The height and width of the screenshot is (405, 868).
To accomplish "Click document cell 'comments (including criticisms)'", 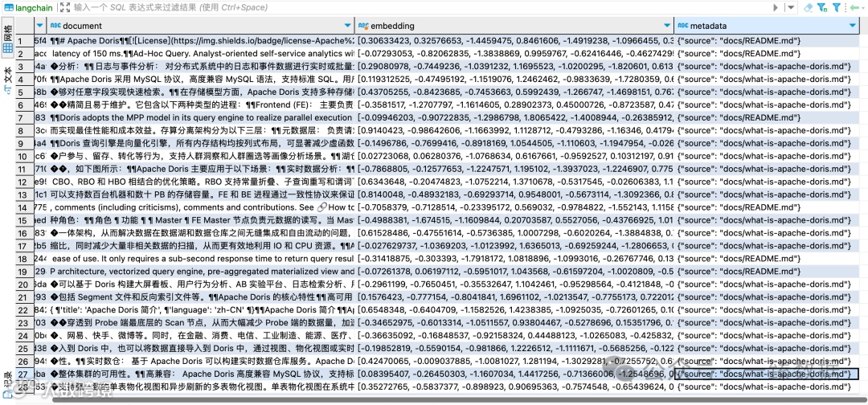I will [200, 207].
